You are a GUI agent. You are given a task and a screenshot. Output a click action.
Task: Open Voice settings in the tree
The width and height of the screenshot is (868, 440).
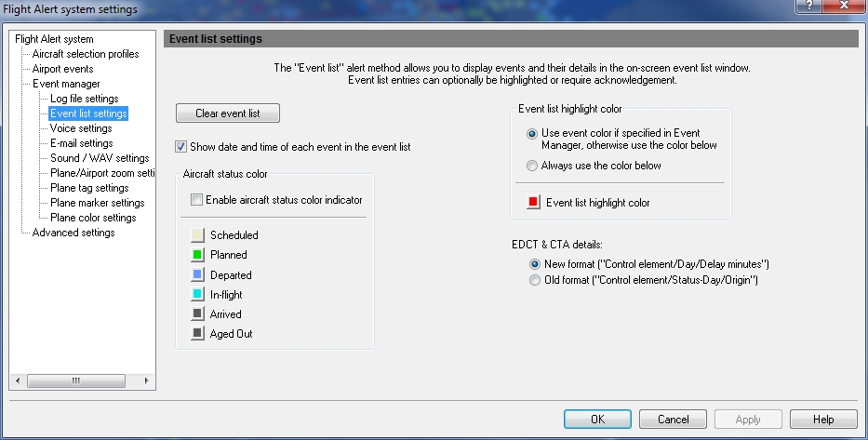point(81,128)
